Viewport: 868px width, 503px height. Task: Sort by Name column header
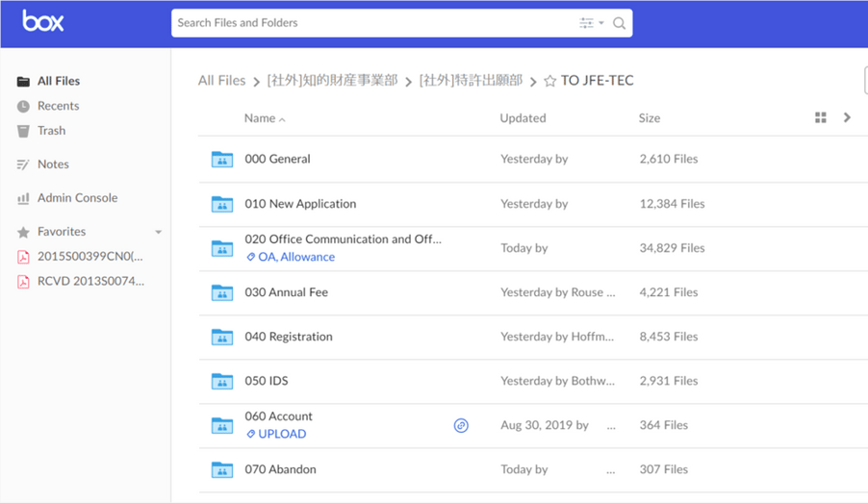260,118
